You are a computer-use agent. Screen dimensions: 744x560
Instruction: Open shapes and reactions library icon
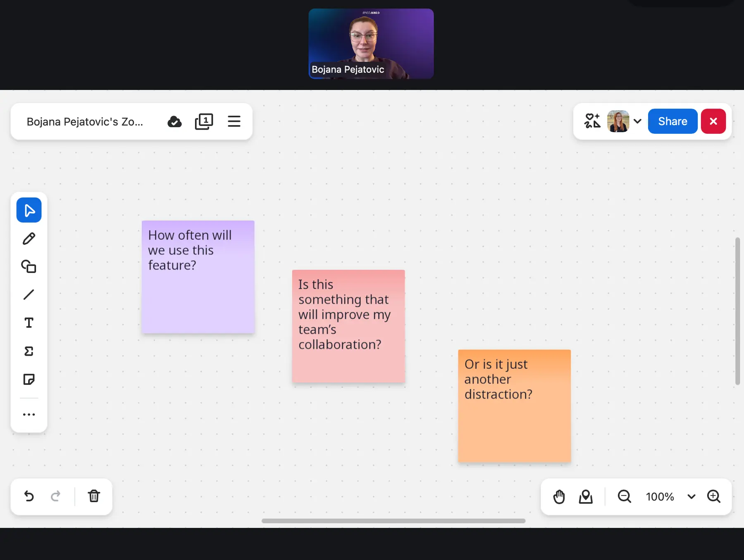[592, 121]
